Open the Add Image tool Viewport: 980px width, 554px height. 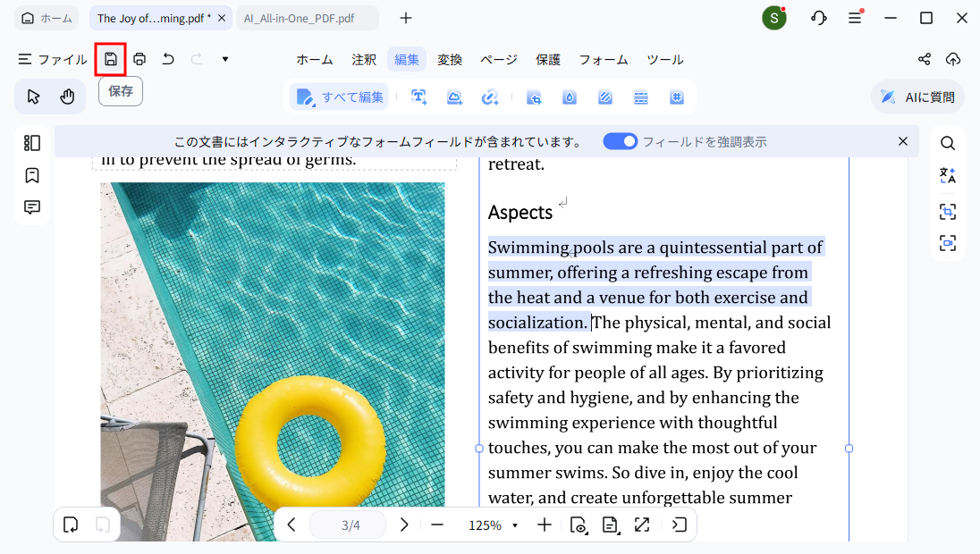point(454,97)
